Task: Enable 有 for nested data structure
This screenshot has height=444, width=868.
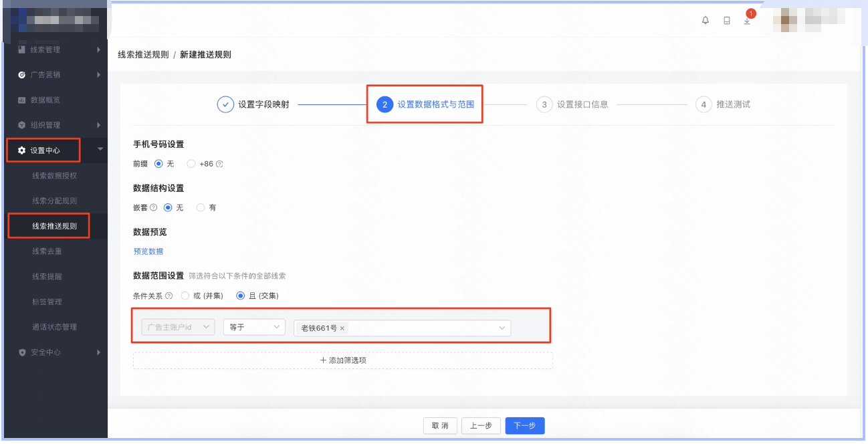Action: coord(200,207)
